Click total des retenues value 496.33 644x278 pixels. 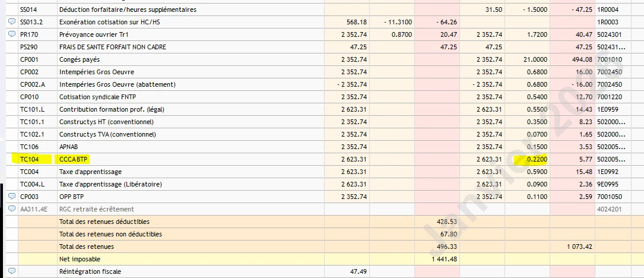pyautogui.click(x=448, y=247)
